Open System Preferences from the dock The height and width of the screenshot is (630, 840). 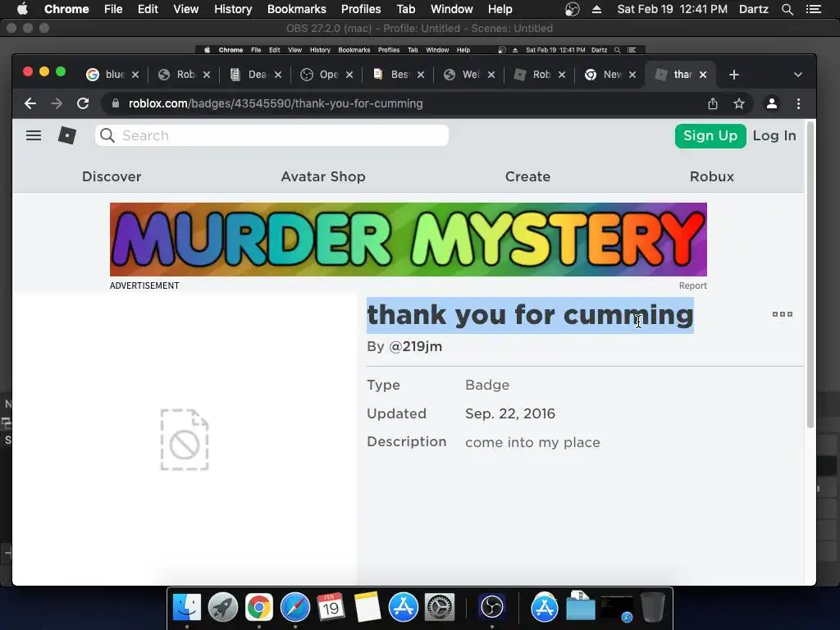pyautogui.click(x=440, y=608)
